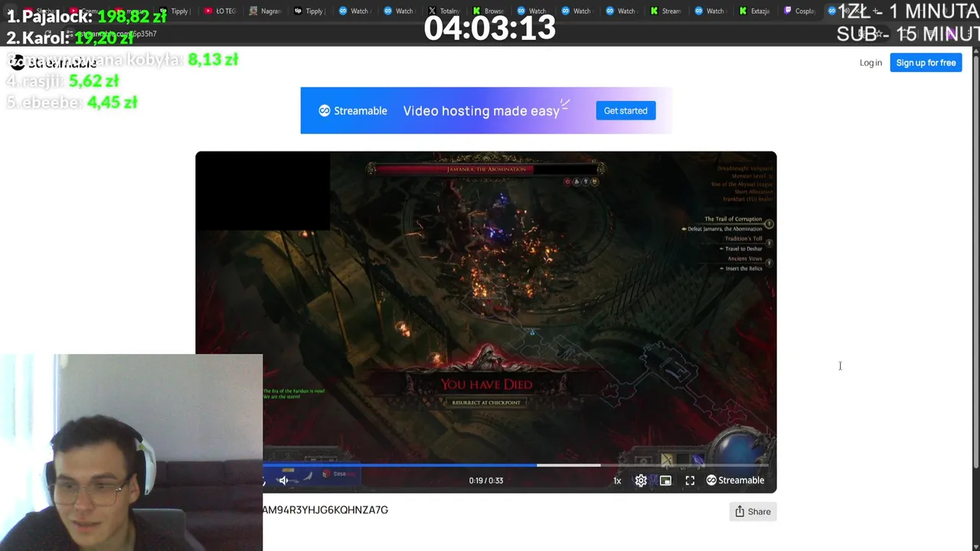980x551 pixels.
Task: Open the Totalny X tab
Action: pyautogui.click(x=443, y=11)
